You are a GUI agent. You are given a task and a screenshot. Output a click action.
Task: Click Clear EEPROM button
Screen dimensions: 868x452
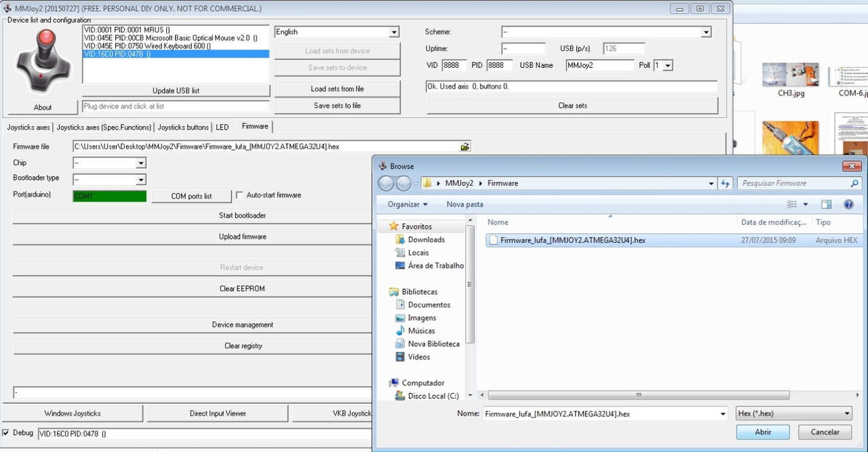[242, 289]
